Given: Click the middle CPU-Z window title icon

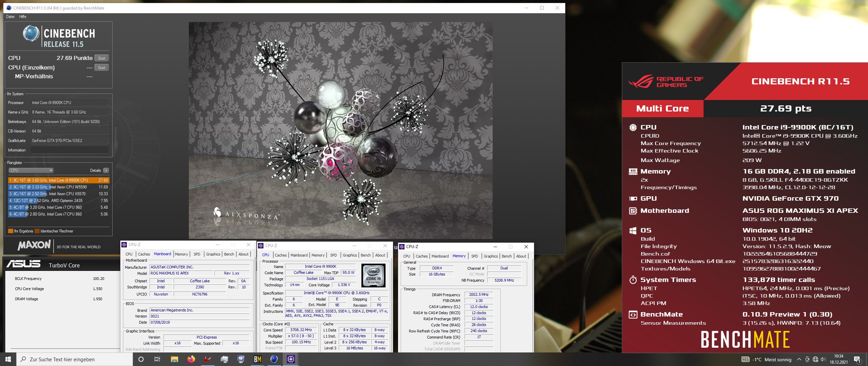Looking at the screenshot, I should (x=261, y=246).
